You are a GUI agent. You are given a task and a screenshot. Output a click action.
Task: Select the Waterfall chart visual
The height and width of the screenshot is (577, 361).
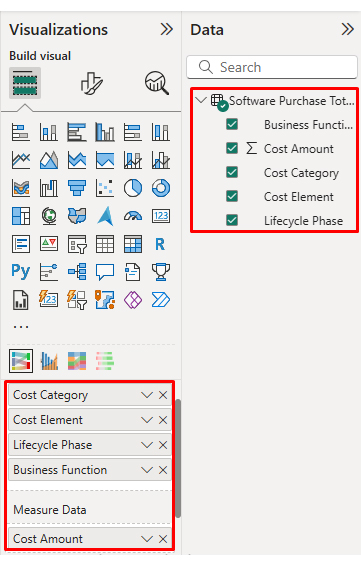pyautogui.click(x=49, y=188)
